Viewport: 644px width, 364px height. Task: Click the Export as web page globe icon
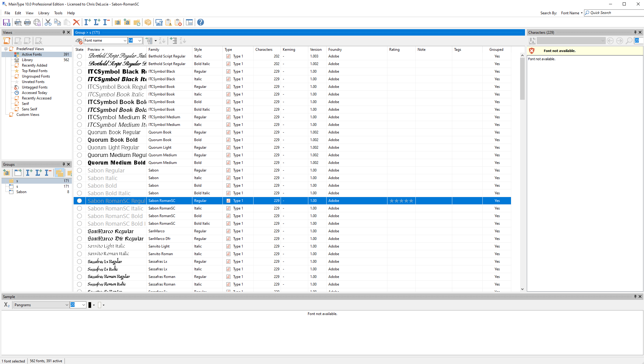click(37, 22)
